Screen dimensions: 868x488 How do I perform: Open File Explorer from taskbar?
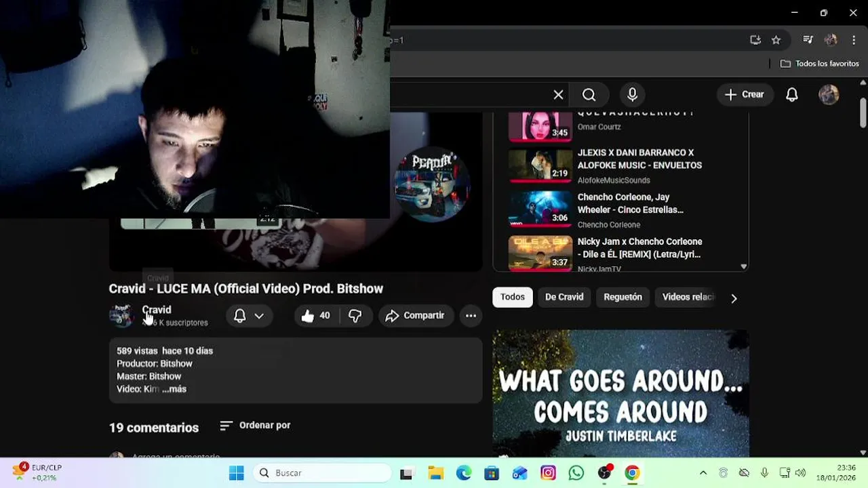pyautogui.click(x=435, y=473)
